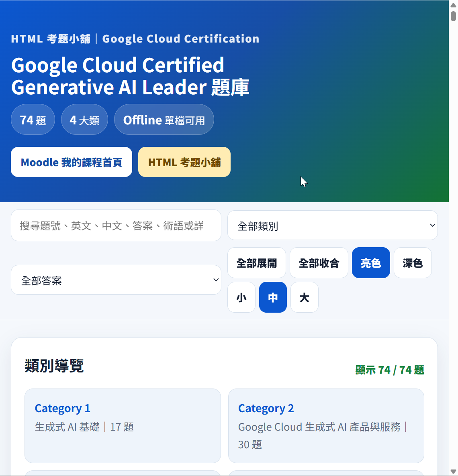Open the Category 1 生成式 AI 基礎 card

pos(123,425)
